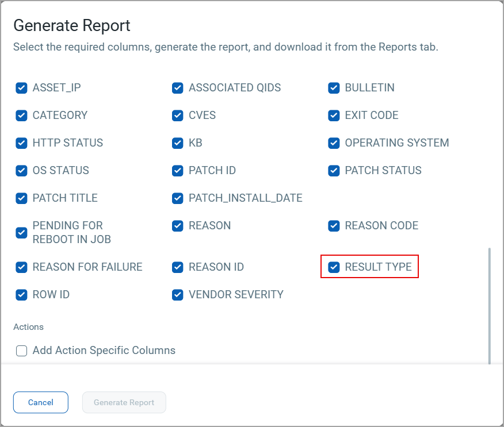Image resolution: width=504 pixels, height=427 pixels.
Task: Uncheck the ASSET_IP column checkbox
Action: pos(21,88)
